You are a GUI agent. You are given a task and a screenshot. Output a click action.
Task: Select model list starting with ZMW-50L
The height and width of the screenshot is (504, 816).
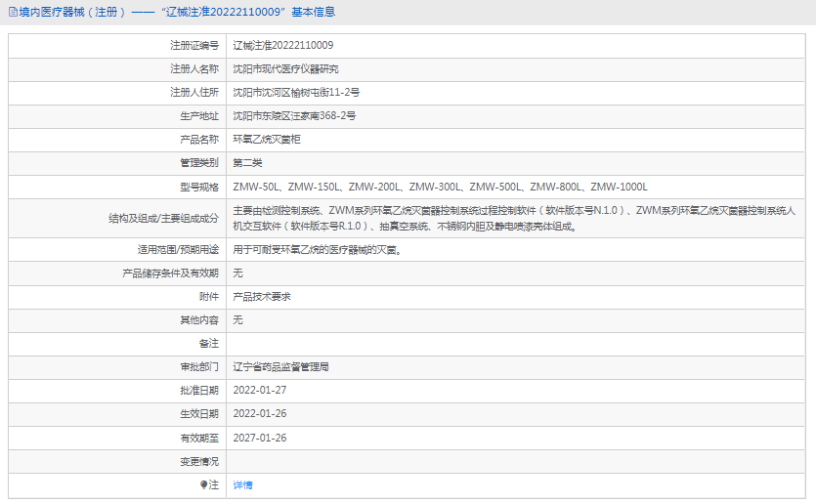click(x=441, y=187)
